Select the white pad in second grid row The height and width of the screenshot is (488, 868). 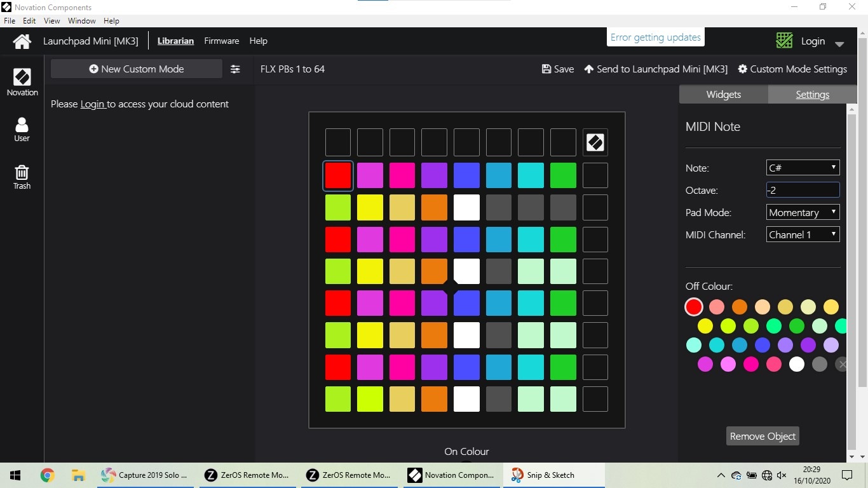click(466, 207)
